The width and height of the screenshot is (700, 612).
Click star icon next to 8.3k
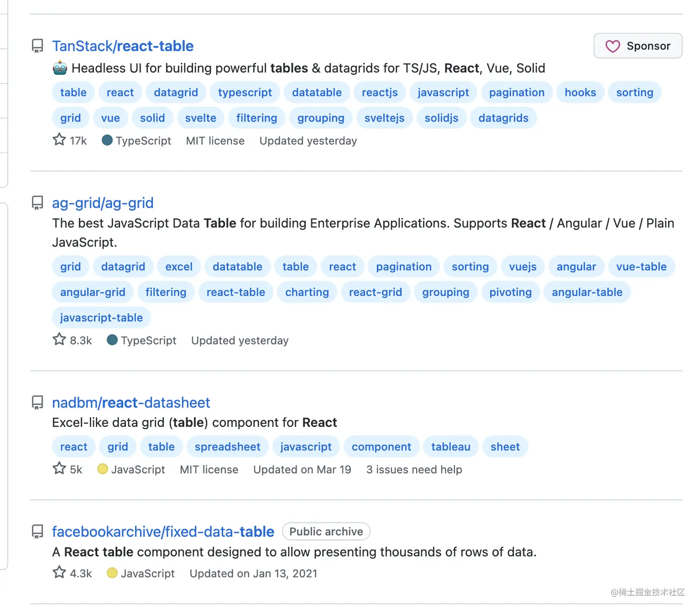pyautogui.click(x=59, y=340)
